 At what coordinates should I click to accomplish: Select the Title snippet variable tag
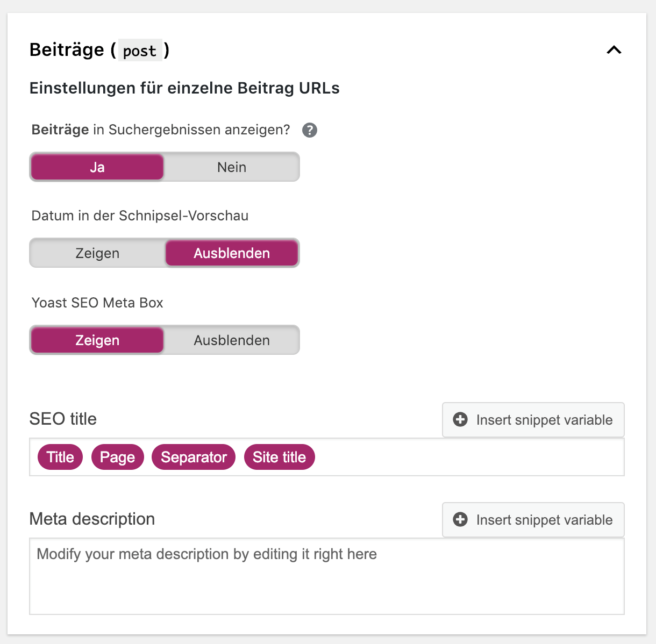[x=60, y=457]
